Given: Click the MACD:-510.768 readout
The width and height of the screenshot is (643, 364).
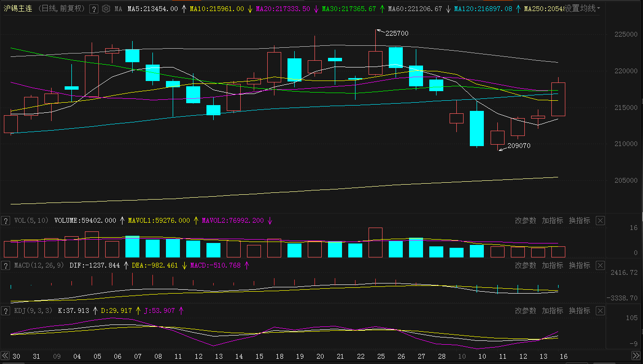Looking at the screenshot, I should (215, 265).
